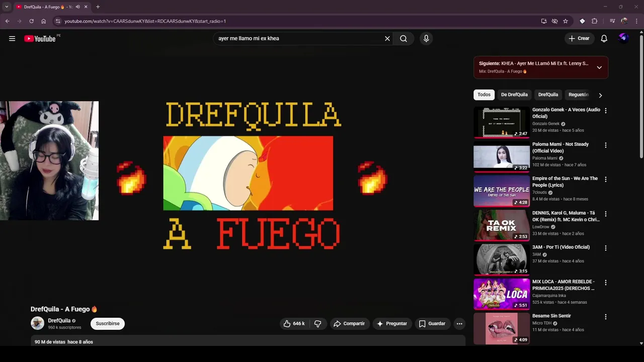Clear the search box with X

pos(387,39)
